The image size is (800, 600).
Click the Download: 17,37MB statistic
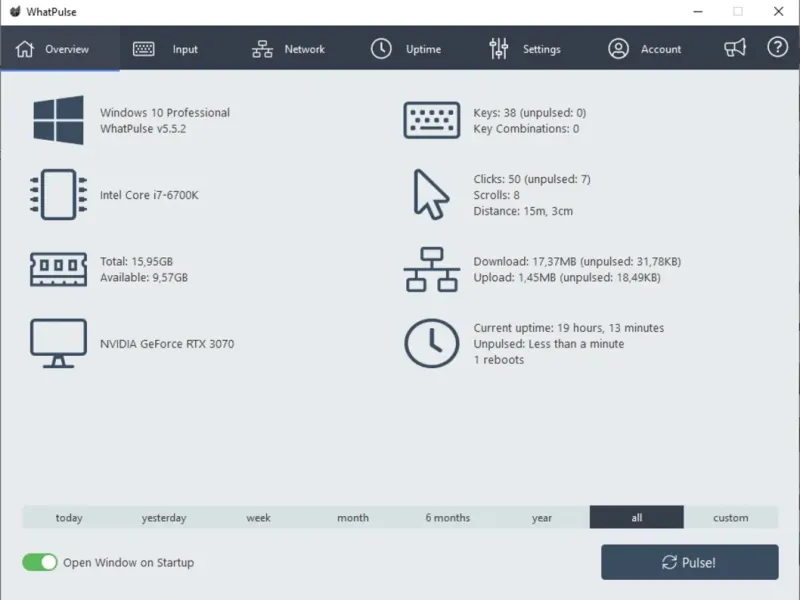tap(577, 262)
